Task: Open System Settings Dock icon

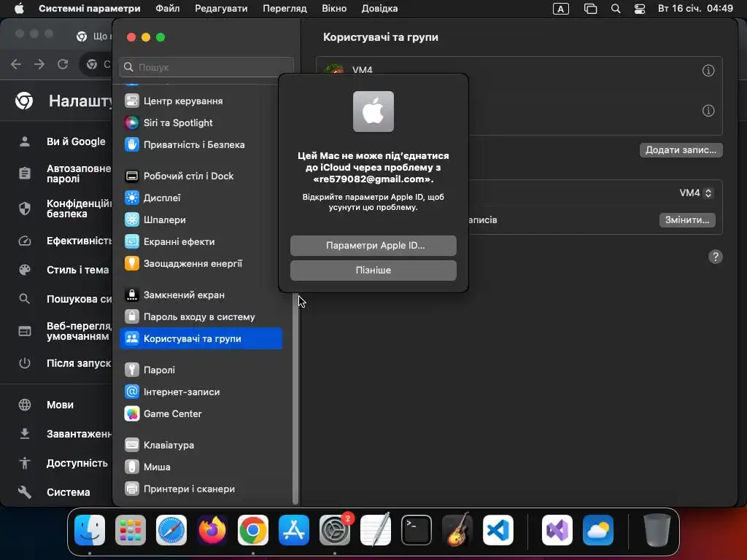Action: pyautogui.click(x=334, y=530)
